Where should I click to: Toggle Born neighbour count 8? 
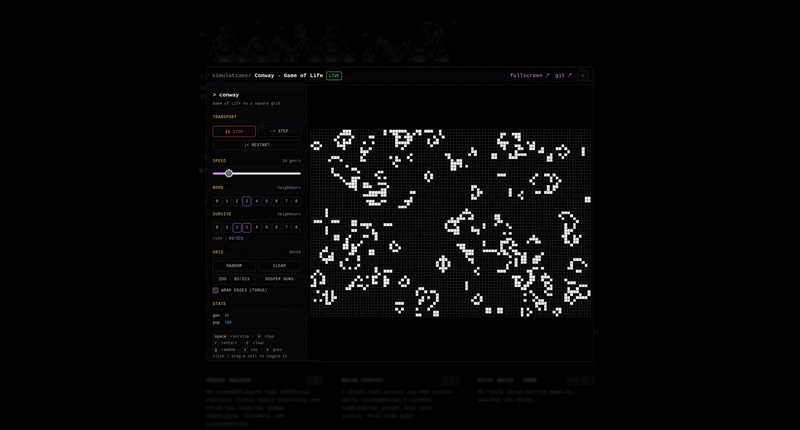click(296, 201)
